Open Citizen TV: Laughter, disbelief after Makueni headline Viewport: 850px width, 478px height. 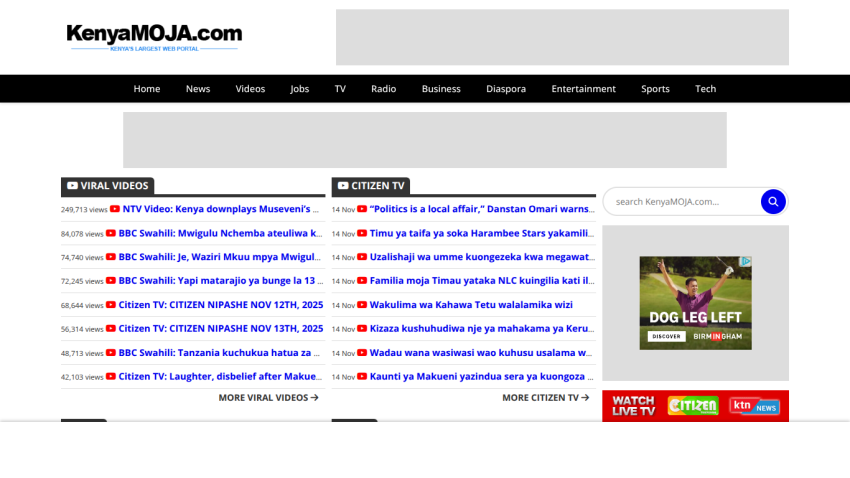220,376
